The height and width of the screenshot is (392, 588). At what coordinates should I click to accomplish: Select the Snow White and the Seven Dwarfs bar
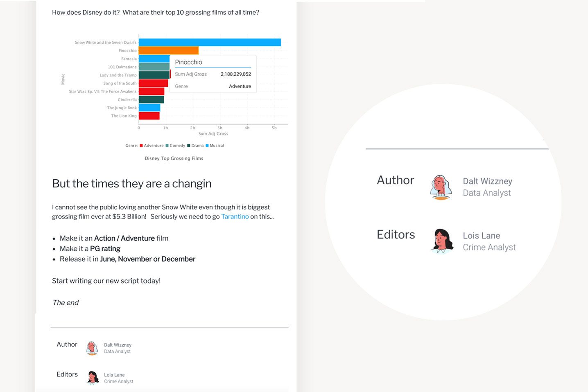point(210,42)
